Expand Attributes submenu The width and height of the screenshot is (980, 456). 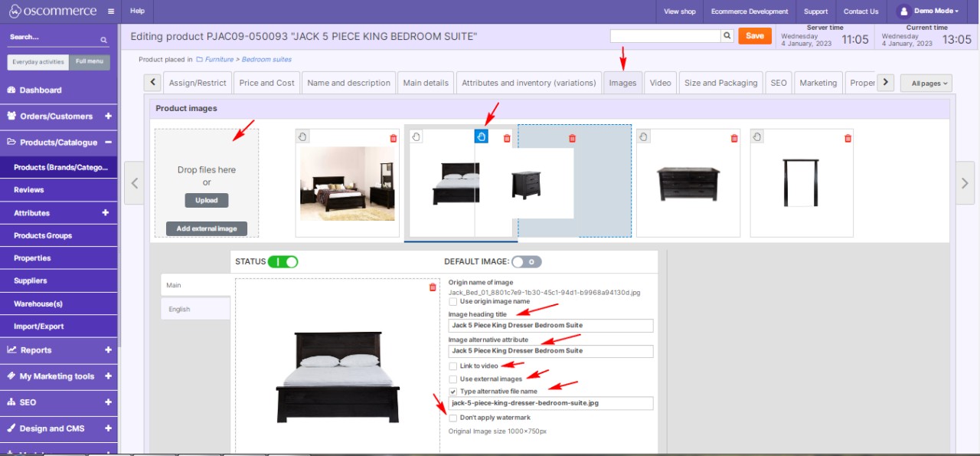click(x=106, y=213)
